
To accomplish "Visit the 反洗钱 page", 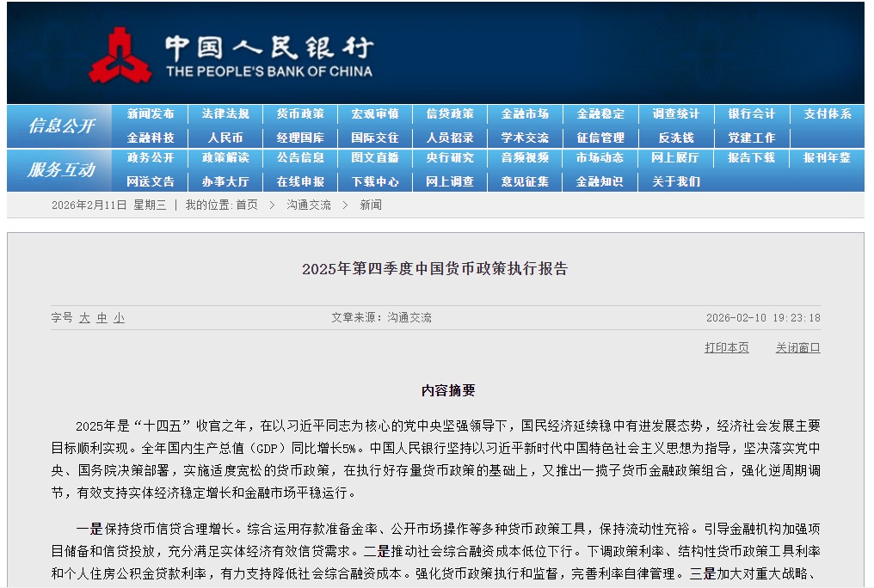I will (x=676, y=137).
